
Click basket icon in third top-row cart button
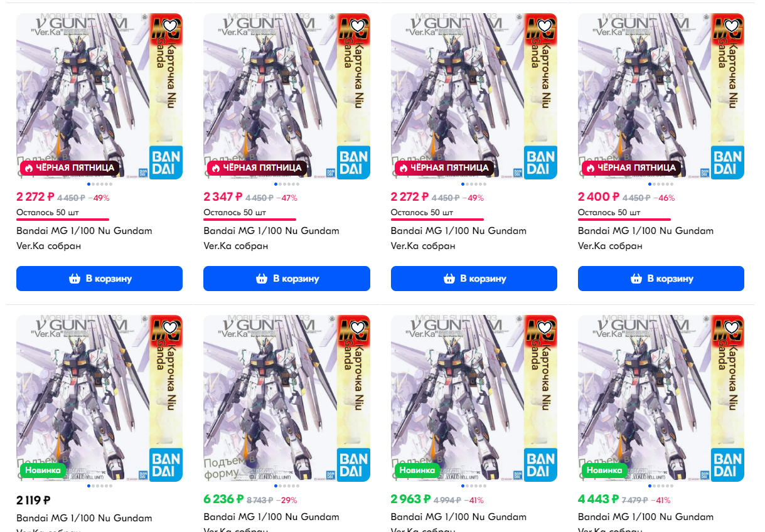coord(449,279)
